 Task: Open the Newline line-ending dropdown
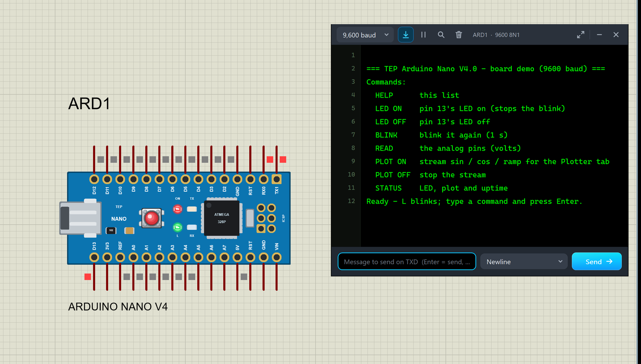[x=524, y=262]
